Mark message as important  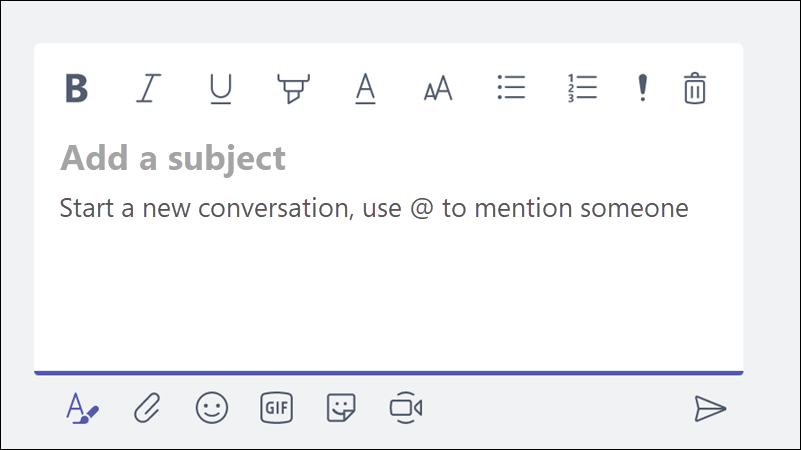coord(643,88)
